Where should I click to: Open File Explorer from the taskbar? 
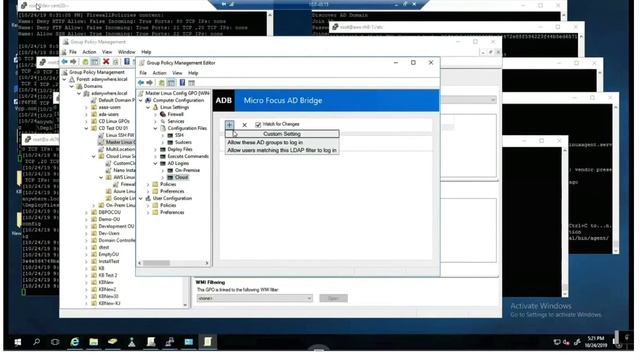[x=93, y=342]
